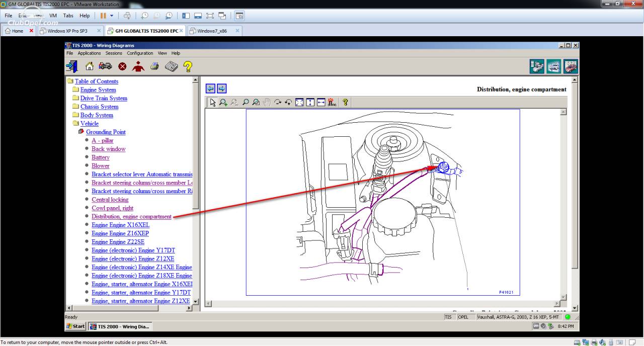Open the File menu in TIS 2000

click(x=69, y=53)
